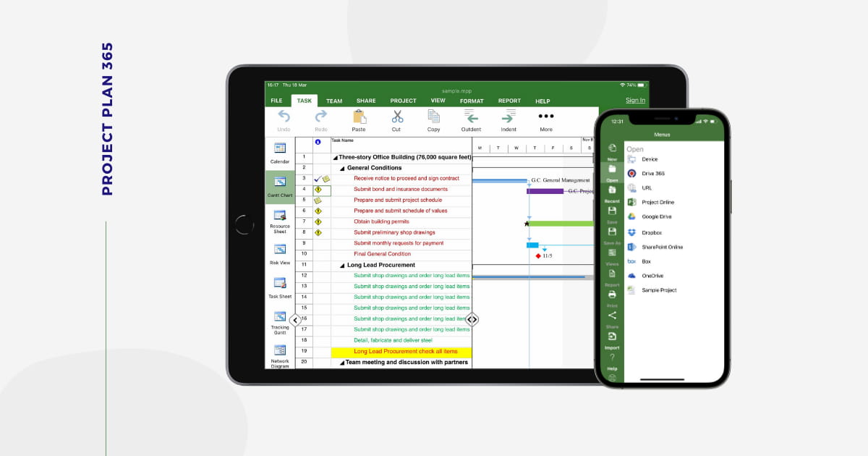The width and height of the screenshot is (868, 456).
Task: Click the Redo icon on tablet ribbon
Action: click(x=321, y=117)
